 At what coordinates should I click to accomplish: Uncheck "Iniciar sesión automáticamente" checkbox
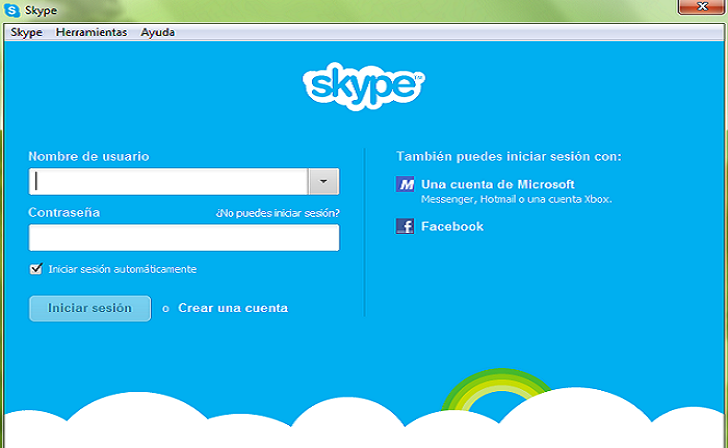(37, 269)
